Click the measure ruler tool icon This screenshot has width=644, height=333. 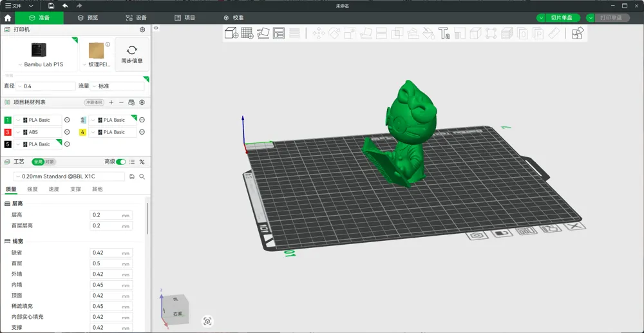click(x=554, y=33)
